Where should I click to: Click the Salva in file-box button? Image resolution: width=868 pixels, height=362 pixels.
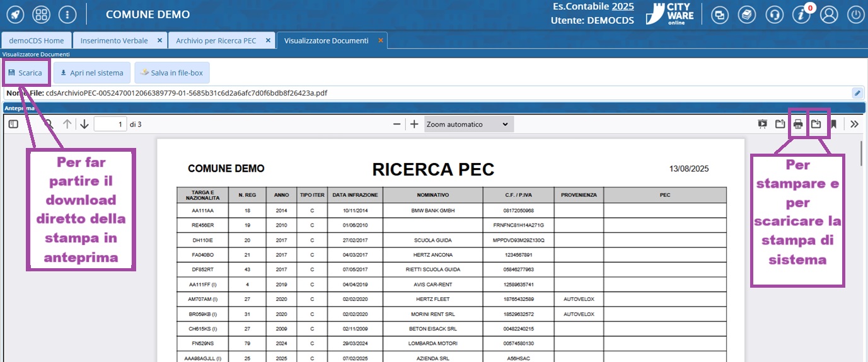pos(171,73)
